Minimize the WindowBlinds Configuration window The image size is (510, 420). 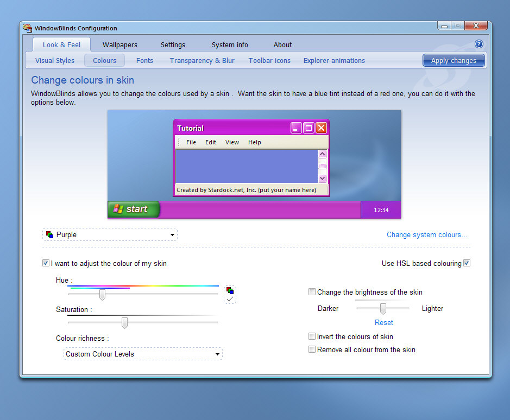(x=444, y=26)
